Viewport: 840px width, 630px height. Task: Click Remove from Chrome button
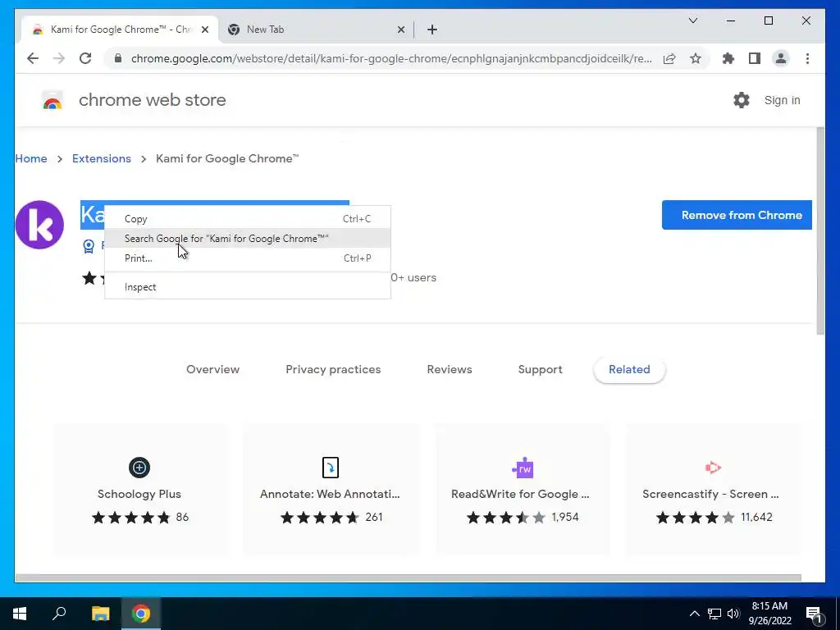coord(737,215)
